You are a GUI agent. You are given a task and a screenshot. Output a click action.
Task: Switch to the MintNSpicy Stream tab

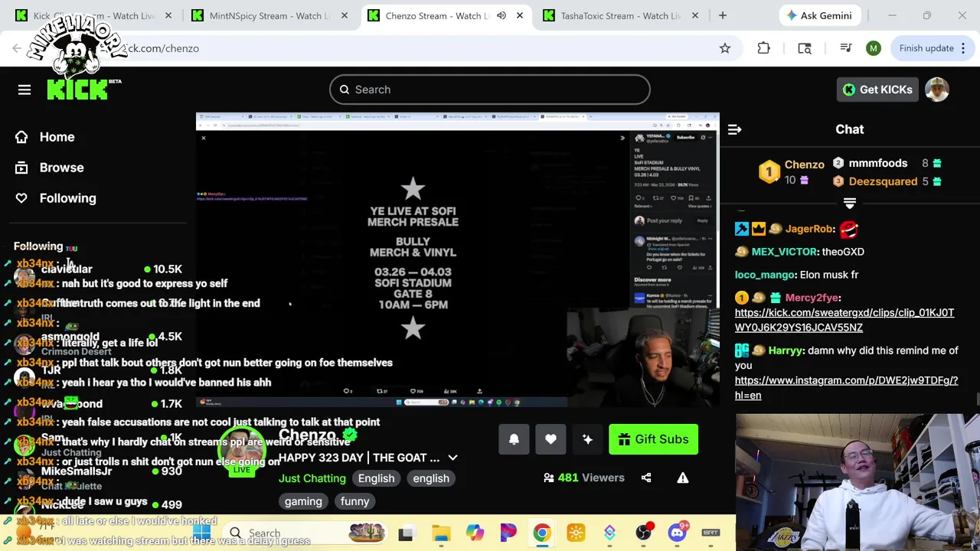(x=268, y=15)
